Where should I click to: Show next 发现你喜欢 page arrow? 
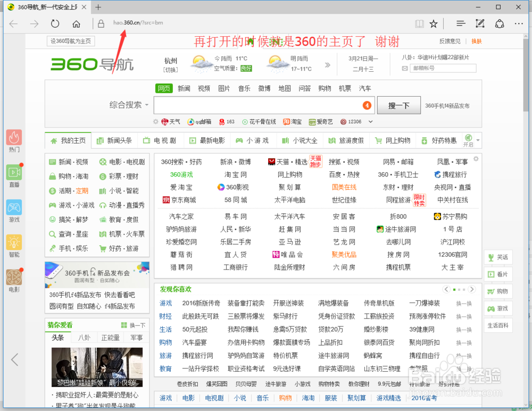(471, 289)
